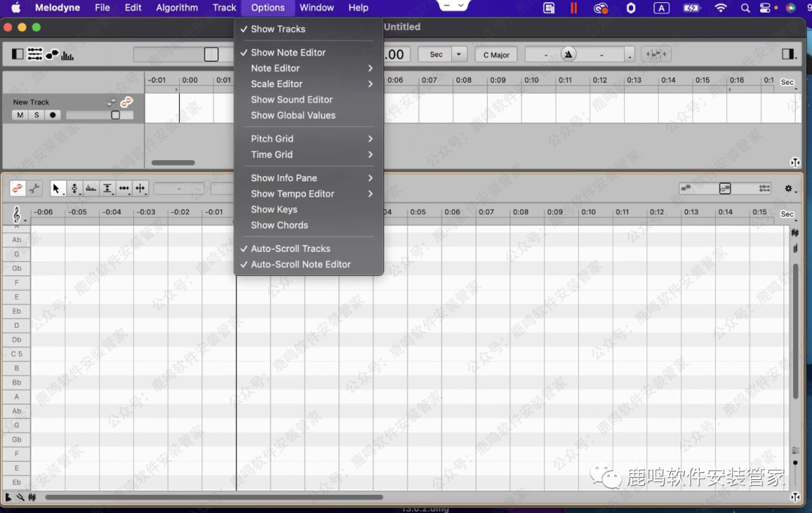Pick the Timing tool
The height and width of the screenshot is (513, 812).
[x=124, y=189]
